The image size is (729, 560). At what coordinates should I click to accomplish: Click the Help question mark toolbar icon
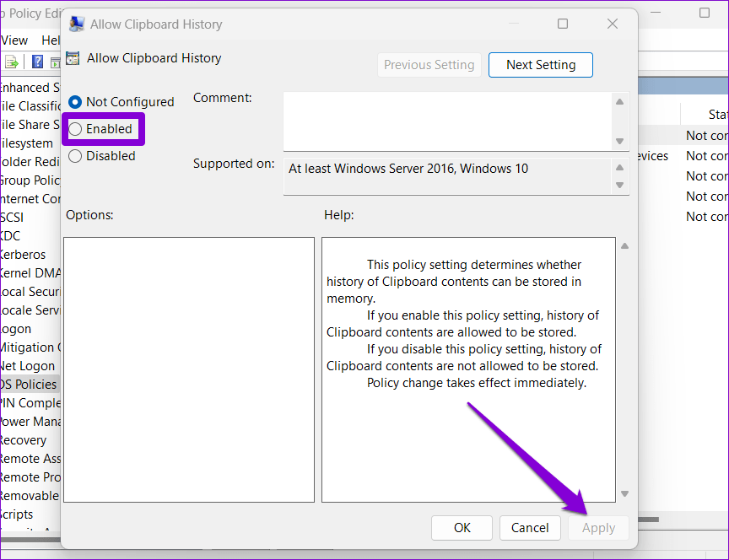tap(37, 62)
